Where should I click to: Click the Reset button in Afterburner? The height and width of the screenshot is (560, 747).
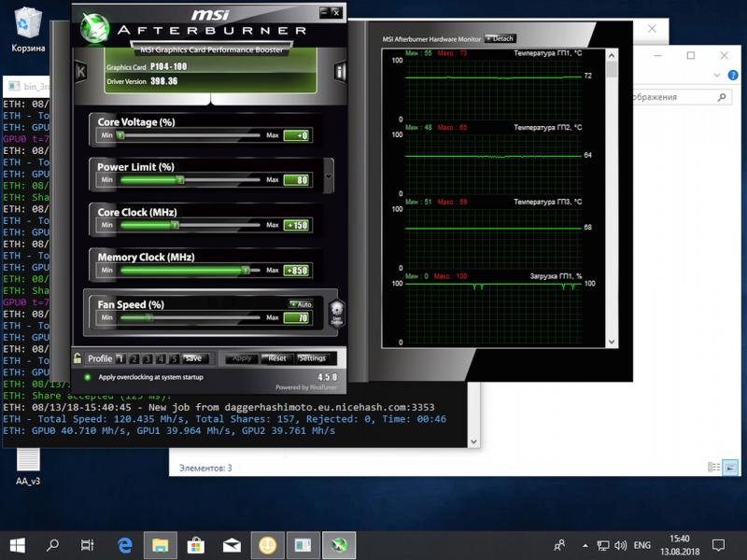pyautogui.click(x=276, y=358)
